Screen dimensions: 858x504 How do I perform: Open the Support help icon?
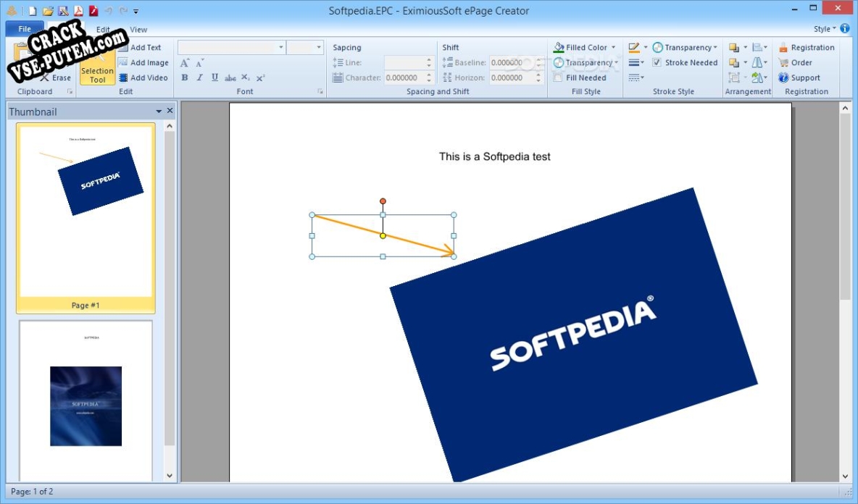pyautogui.click(x=799, y=77)
